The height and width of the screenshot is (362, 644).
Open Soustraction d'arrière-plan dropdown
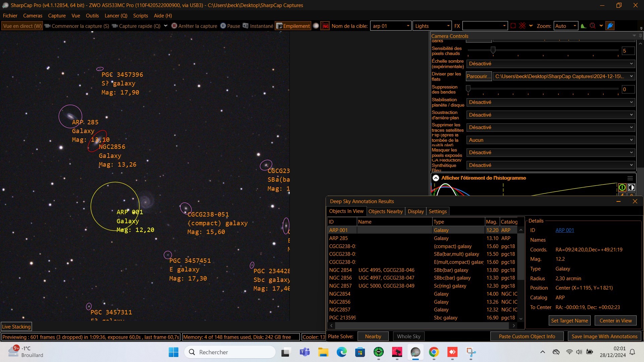pos(550,115)
